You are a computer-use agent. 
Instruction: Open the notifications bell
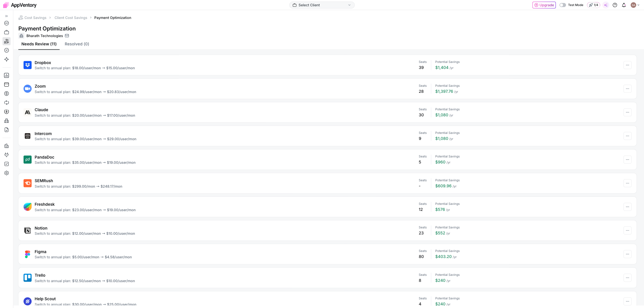(x=624, y=5)
